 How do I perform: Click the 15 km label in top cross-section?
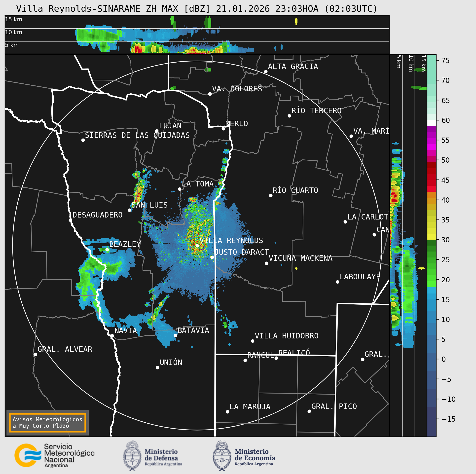click(x=14, y=19)
